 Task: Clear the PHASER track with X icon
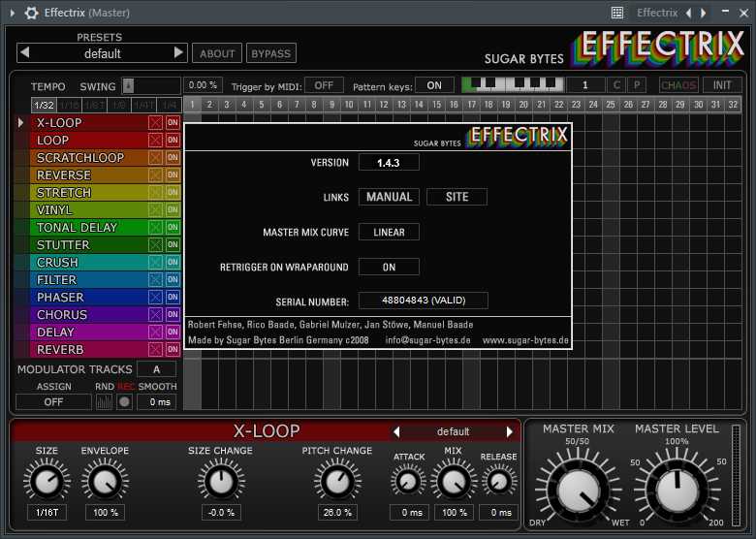click(155, 297)
